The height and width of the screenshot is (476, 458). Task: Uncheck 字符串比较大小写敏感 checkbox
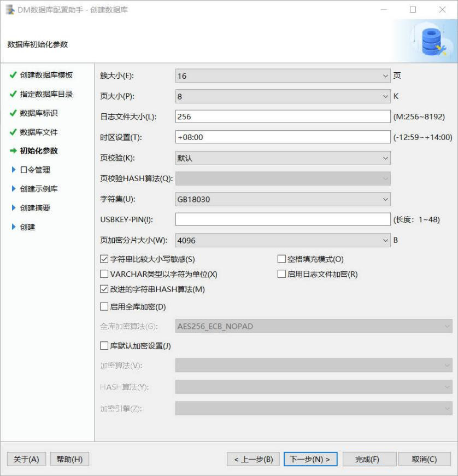click(x=104, y=259)
